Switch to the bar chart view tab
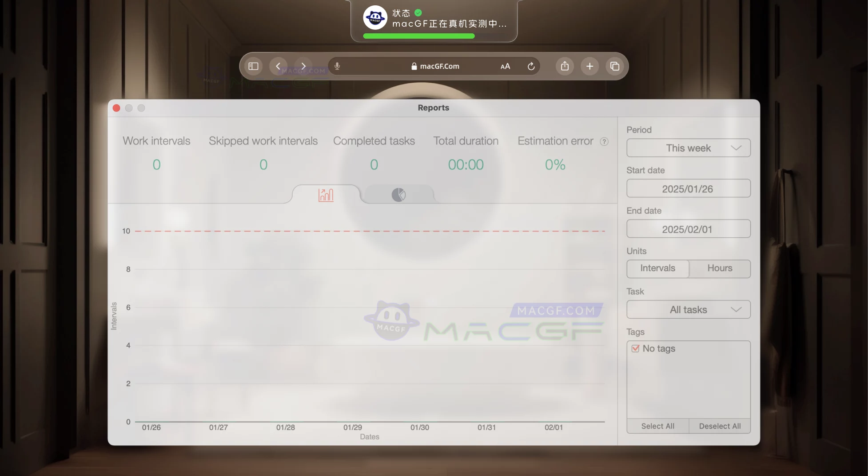 click(326, 194)
